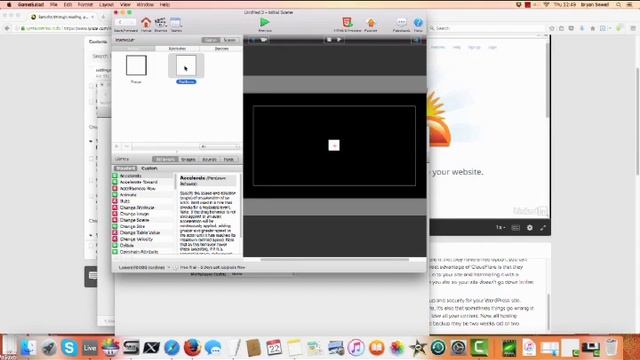This screenshot has width=640, height=360.
Task: Open Calendar from the Dock
Action: [x=274, y=348]
